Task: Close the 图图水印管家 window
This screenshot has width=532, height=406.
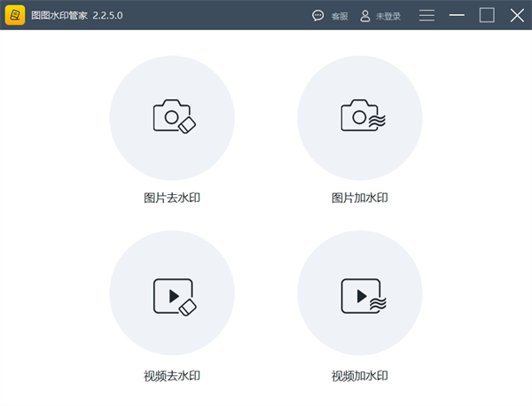Action: (517, 15)
